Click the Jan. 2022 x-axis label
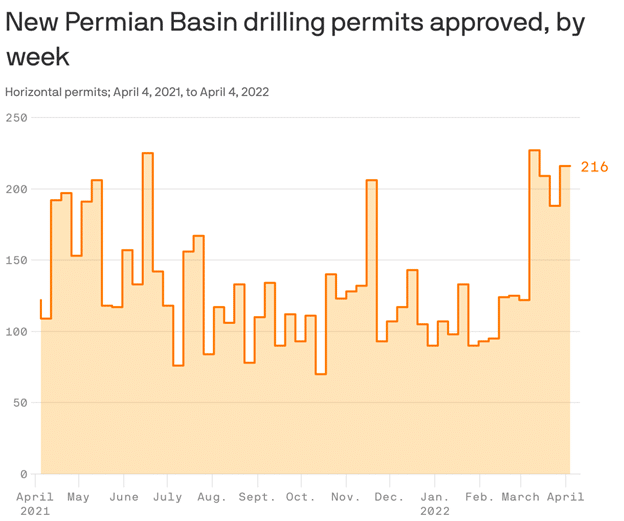 click(x=434, y=503)
